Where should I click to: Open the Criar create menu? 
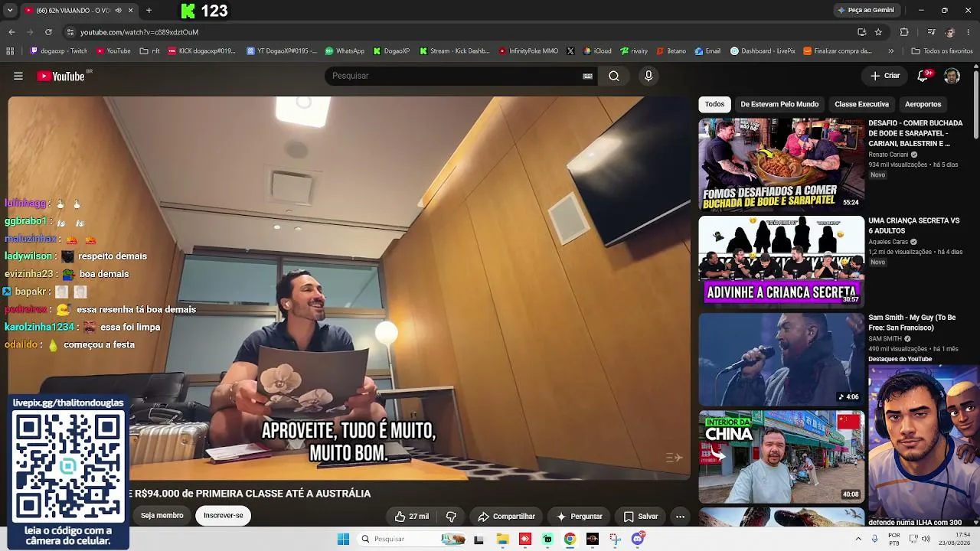[885, 76]
